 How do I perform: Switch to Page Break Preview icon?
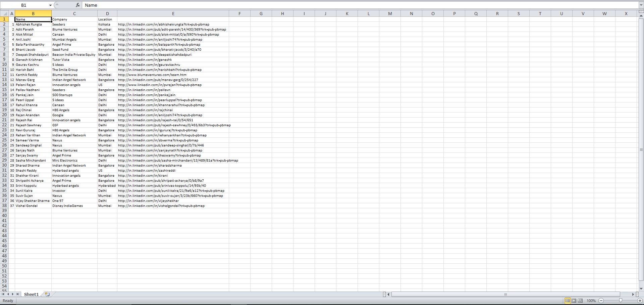click(580, 301)
